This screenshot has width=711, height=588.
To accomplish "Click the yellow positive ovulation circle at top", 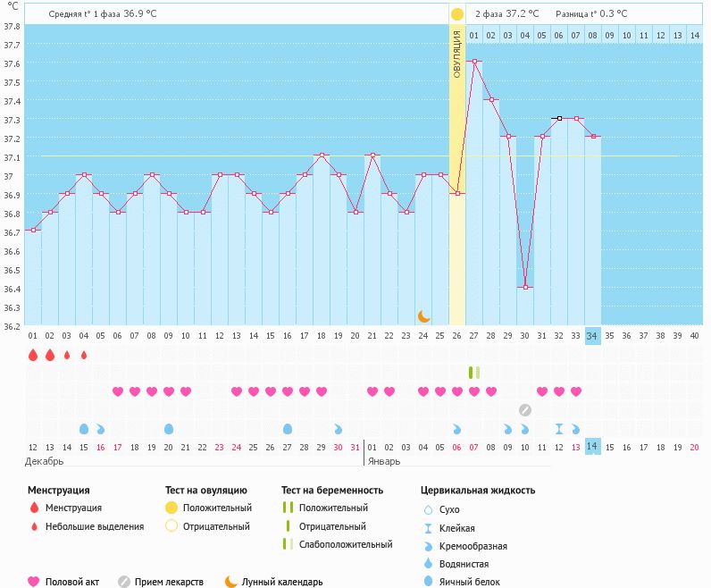I will coord(456,14).
